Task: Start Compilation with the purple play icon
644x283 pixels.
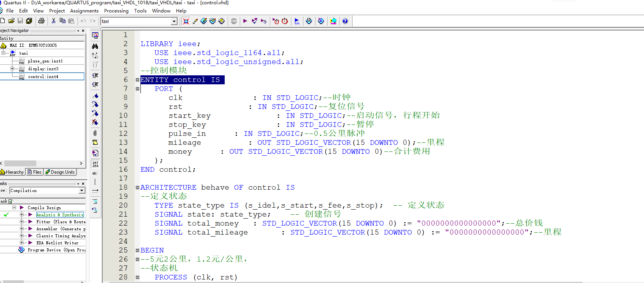Action: pyautogui.click(x=245, y=21)
